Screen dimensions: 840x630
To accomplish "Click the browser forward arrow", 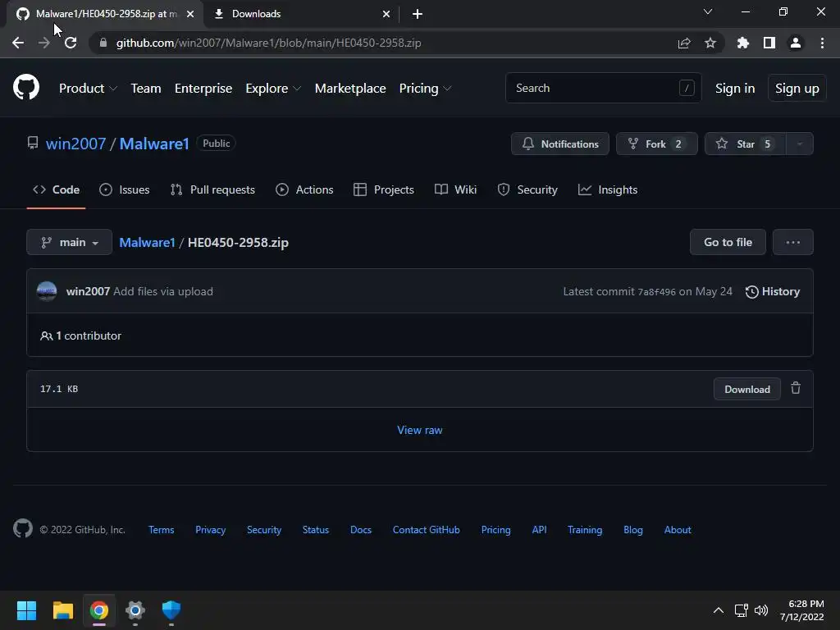I will pyautogui.click(x=44, y=43).
